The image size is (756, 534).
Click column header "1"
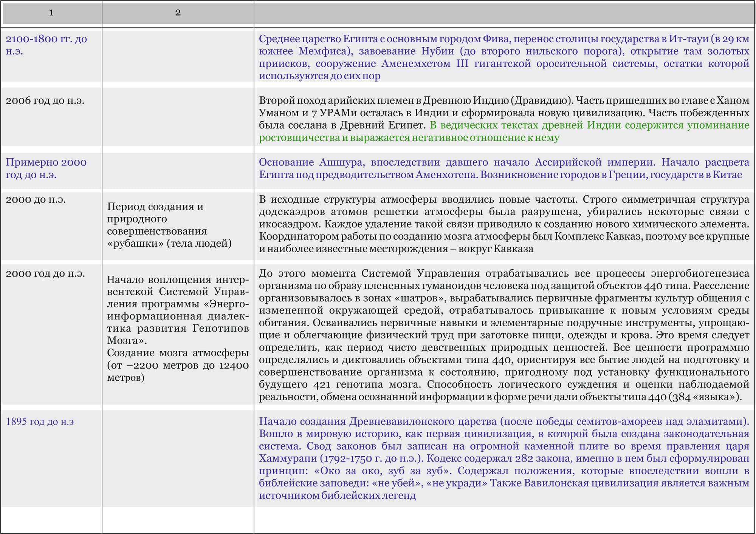[x=51, y=12]
